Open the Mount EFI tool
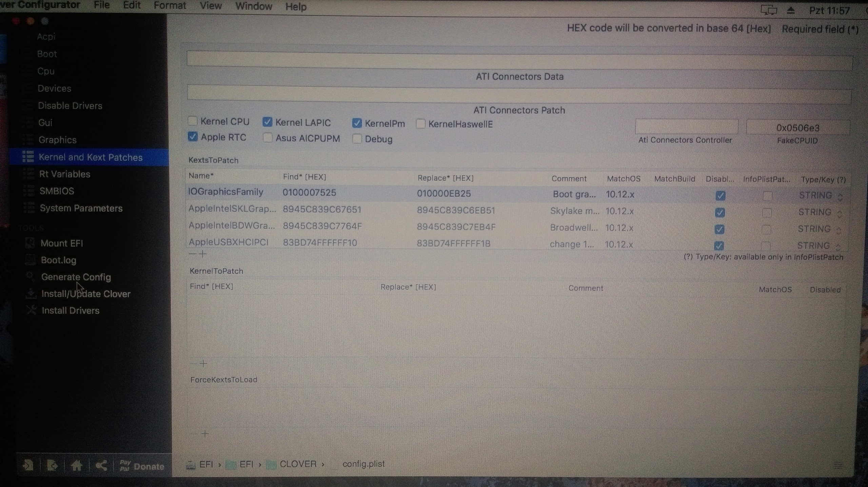 point(61,243)
